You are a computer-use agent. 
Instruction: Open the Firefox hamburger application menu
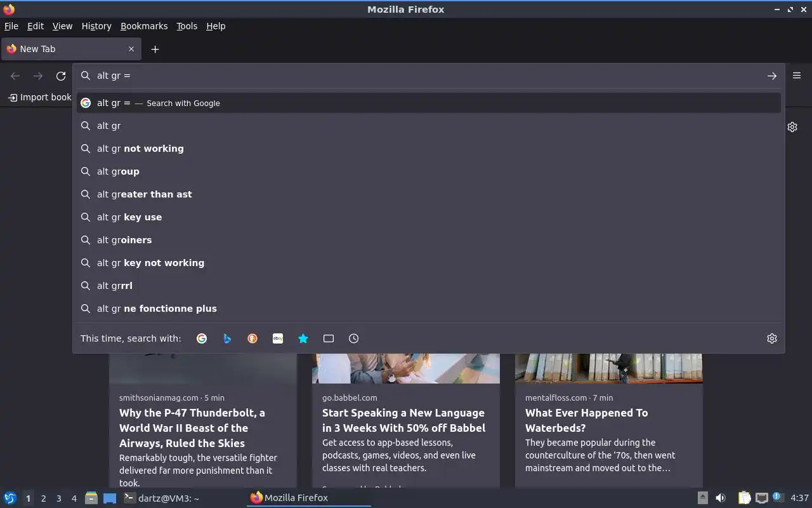pos(797,75)
